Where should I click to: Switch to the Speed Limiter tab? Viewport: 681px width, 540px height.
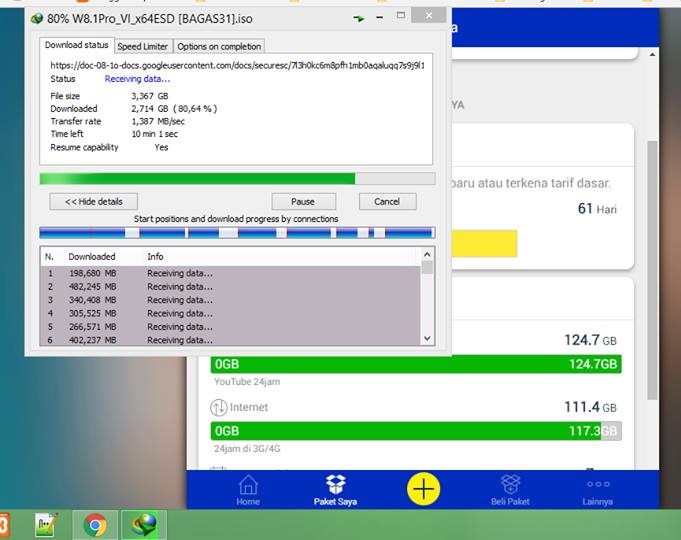(142, 46)
